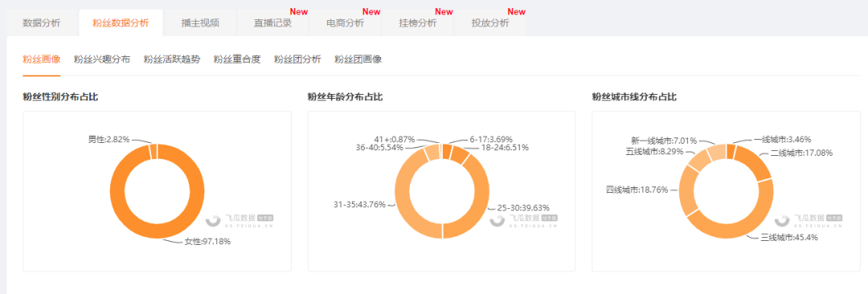Select the 粉丝数据分析 tab
Viewport: 868px width, 294px height.
[121, 23]
